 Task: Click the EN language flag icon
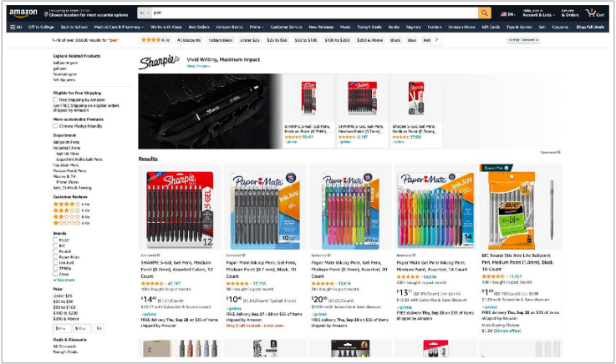click(504, 14)
